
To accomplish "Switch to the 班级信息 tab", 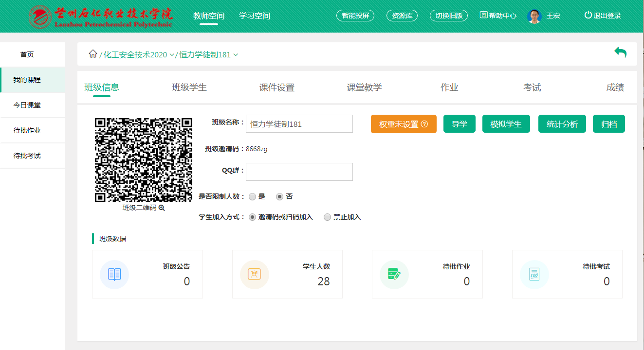I will coord(102,87).
